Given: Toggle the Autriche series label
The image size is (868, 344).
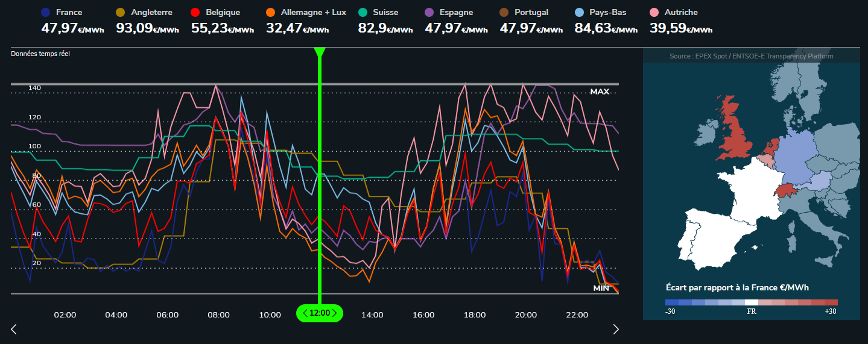Looking at the screenshot, I should [x=680, y=12].
